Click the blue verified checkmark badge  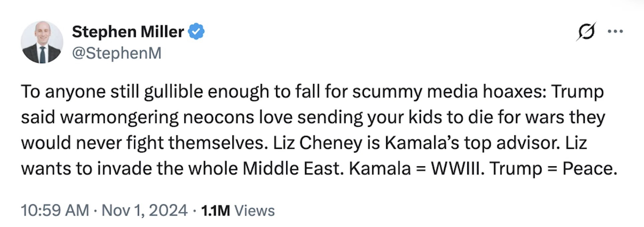196,32
